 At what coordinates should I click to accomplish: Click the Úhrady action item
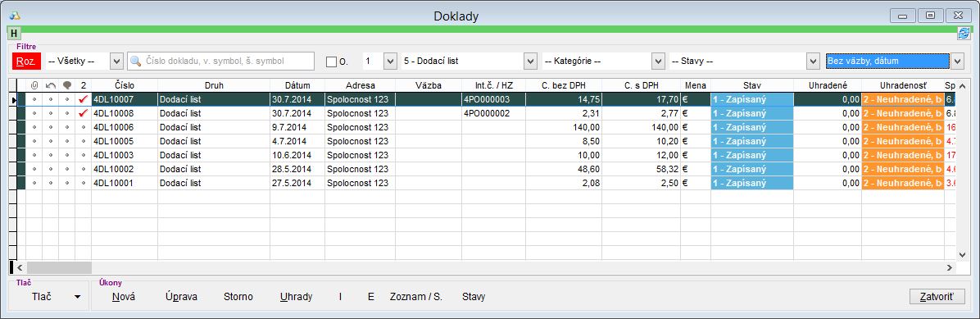(x=297, y=297)
